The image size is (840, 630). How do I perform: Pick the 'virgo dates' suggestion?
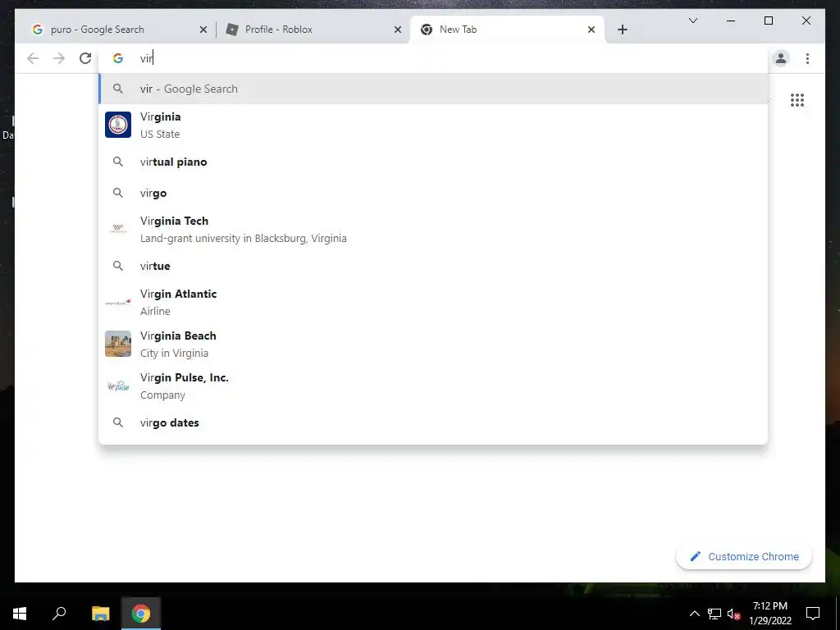(433, 422)
